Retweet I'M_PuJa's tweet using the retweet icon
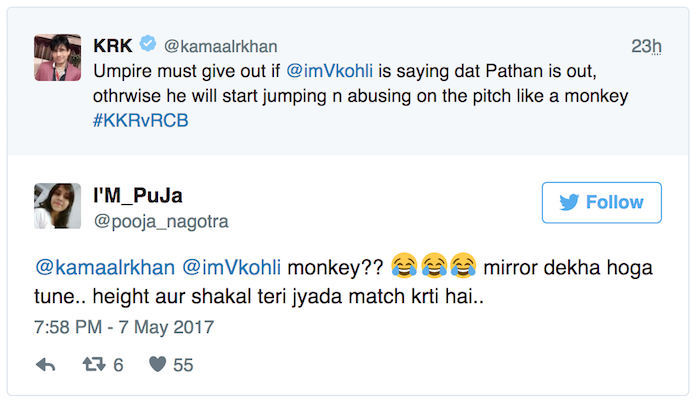Viewport: 700px width, 404px height. tap(92, 365)
